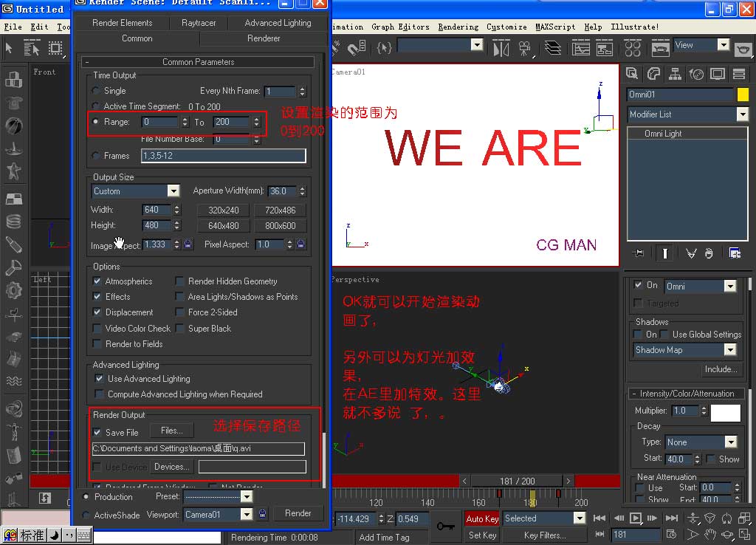Open the Customize menu

[x=506, y=27]
